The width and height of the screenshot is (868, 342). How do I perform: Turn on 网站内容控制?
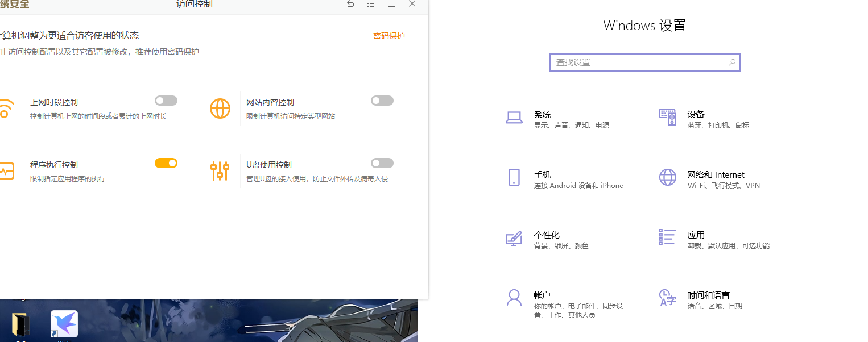[x=382, y=101]
